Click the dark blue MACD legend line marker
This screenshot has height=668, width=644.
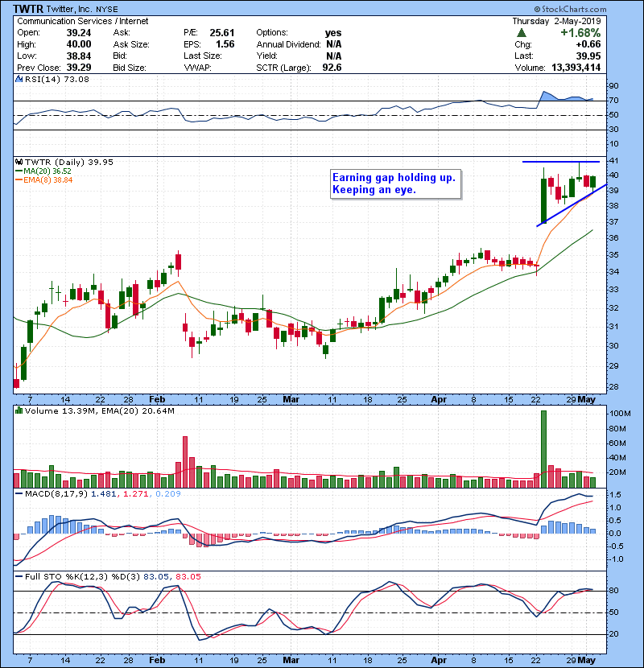click(19, 494)
